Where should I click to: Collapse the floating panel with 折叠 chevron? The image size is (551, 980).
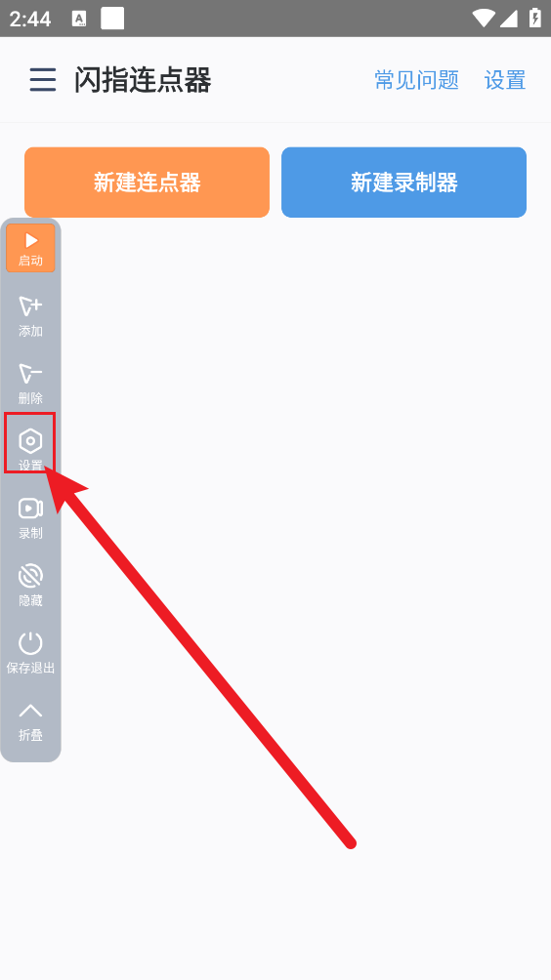30,721
